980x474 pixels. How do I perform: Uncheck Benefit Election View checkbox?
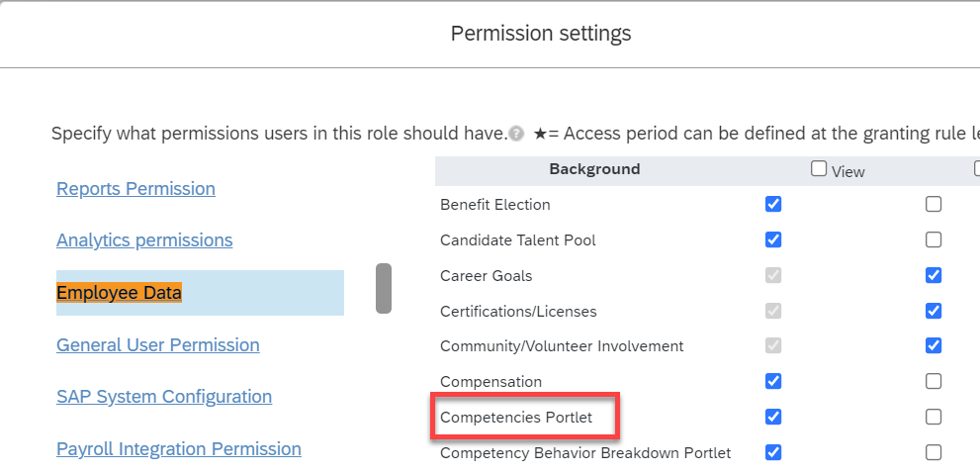(773, 204)
